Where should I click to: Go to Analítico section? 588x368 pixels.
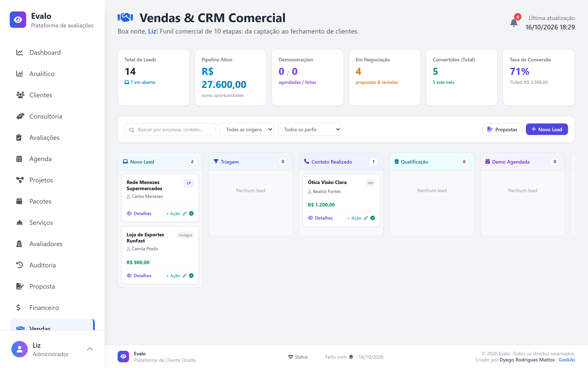52,74
